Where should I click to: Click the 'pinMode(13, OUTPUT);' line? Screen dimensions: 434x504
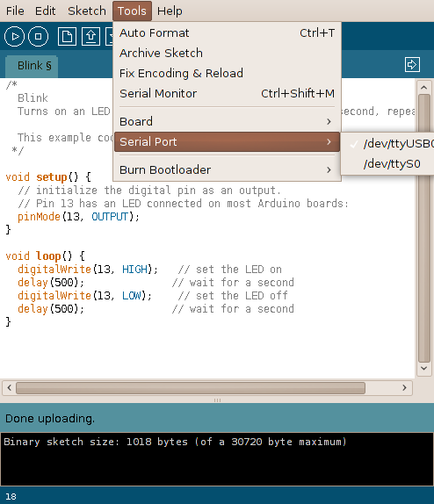(x=78, y=217)
